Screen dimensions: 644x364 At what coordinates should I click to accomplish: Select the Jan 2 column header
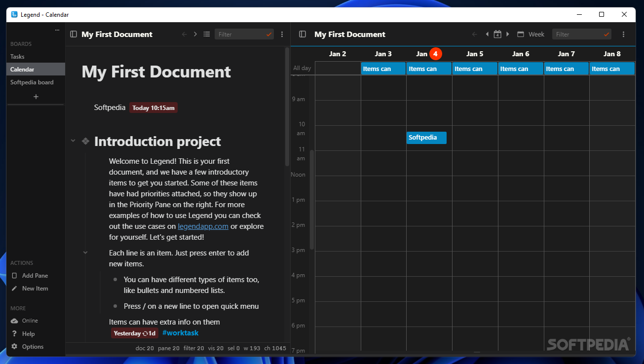coord(338,54)
